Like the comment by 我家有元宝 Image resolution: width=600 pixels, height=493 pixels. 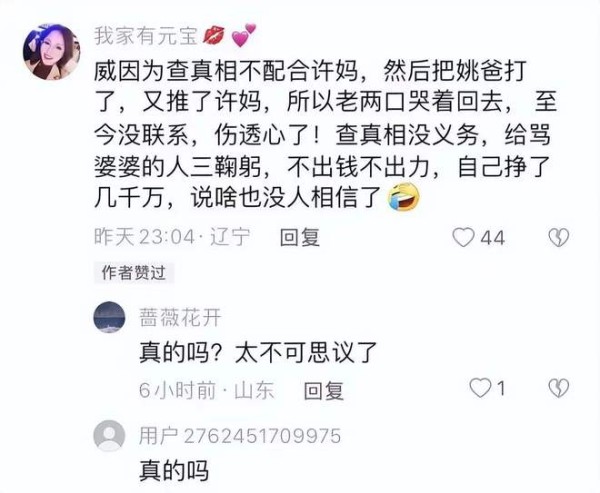coord(463,238)
